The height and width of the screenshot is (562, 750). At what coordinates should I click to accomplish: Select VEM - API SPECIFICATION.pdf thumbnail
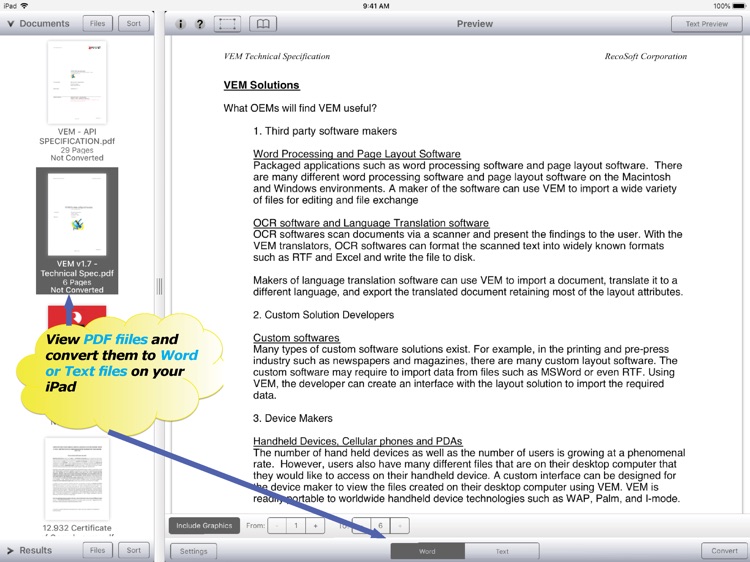click(x=77, y=82)
